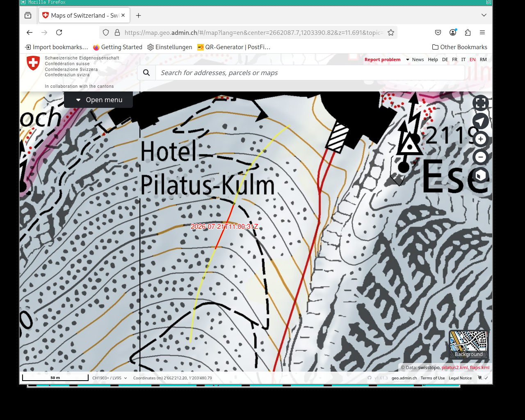Reload the current page
525x420 pixels.
click(x=59, y=32)
